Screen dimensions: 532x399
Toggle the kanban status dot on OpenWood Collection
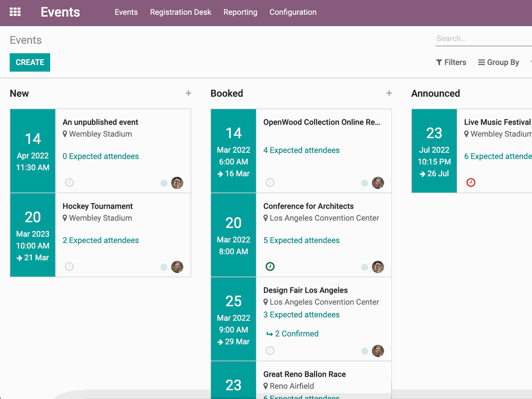pos(365,183)
